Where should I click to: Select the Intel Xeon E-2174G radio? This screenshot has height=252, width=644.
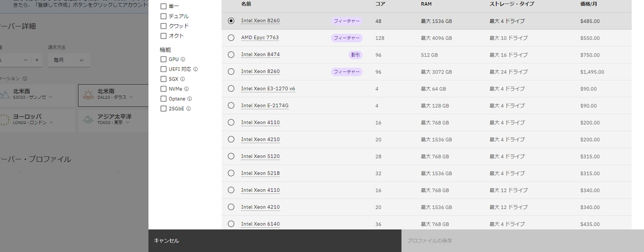(x=231, y=105)
